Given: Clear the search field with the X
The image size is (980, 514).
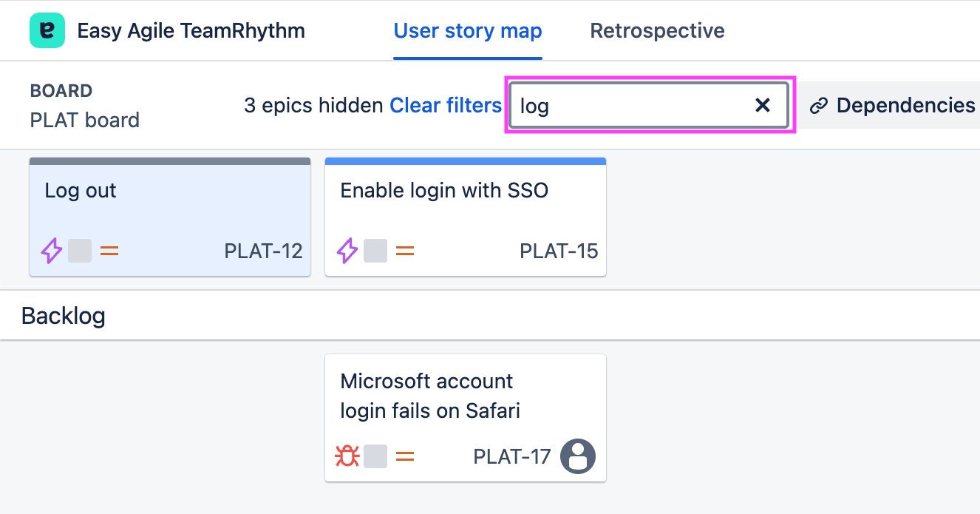Looking at the screenshot, I should pos(763,106).
